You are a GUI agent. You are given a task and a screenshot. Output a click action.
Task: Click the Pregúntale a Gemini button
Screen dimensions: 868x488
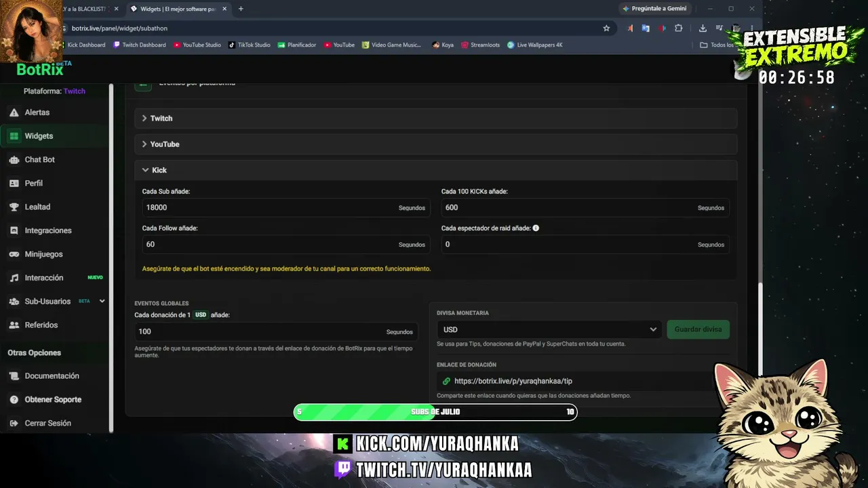point(654,9)
